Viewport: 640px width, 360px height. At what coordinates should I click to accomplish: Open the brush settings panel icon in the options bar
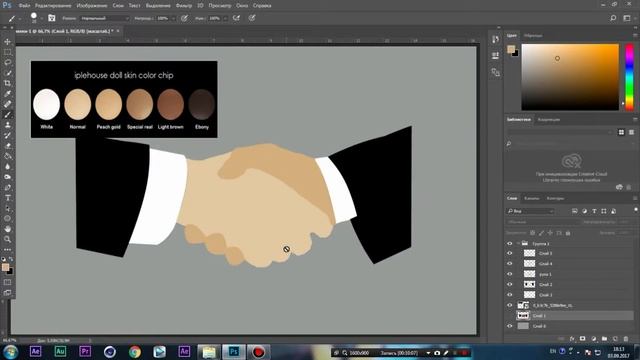tap(51, 18)
